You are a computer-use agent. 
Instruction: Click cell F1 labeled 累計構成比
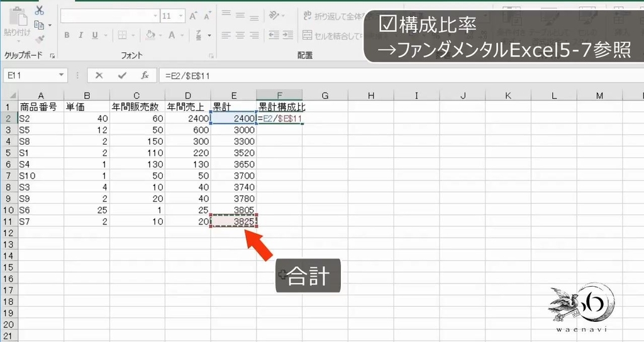click(279, 107)
